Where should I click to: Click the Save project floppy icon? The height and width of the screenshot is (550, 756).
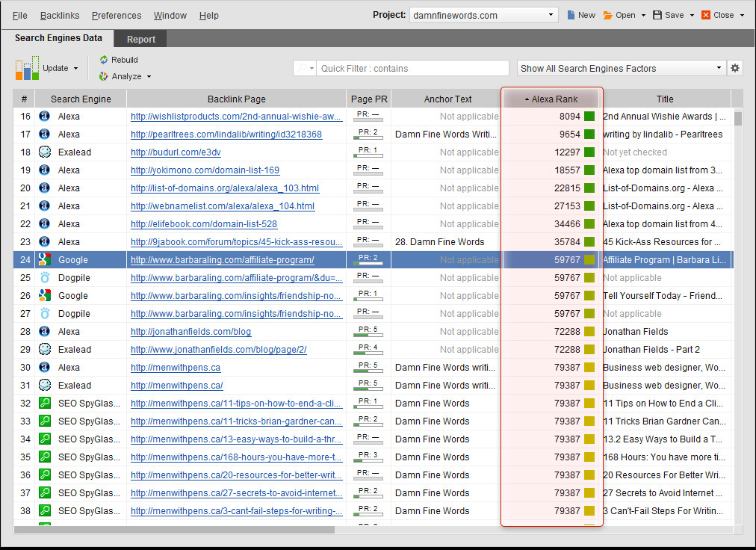tap(657, 15)
